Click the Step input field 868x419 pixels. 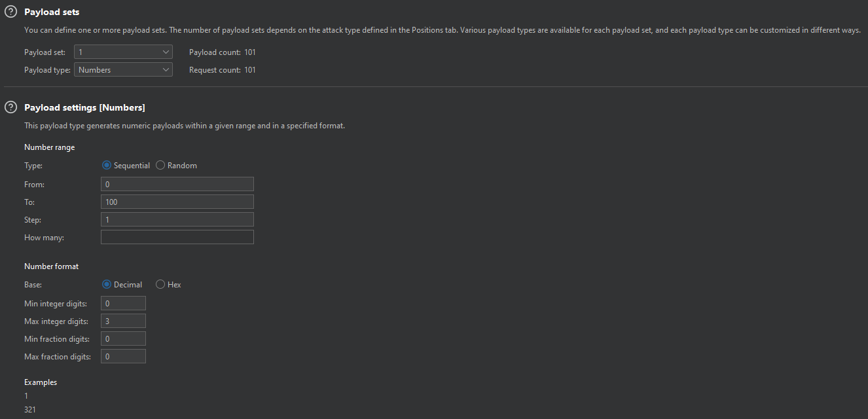coord(177,220)
